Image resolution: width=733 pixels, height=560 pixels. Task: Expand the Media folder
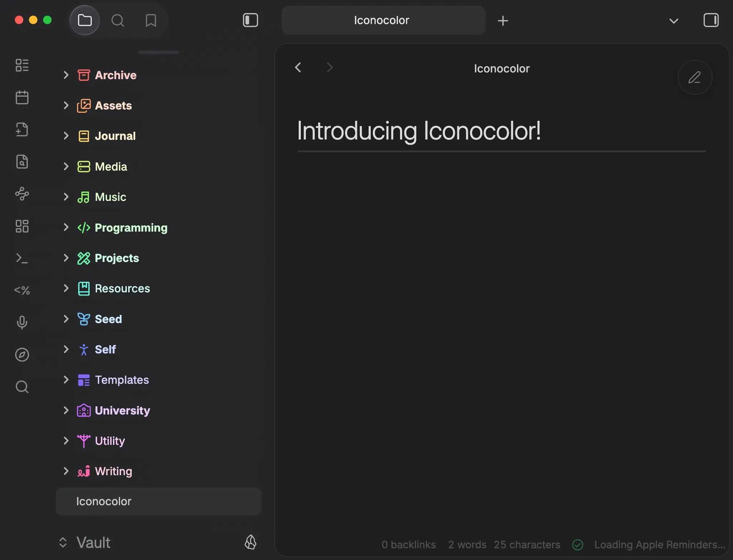point(66,166)
